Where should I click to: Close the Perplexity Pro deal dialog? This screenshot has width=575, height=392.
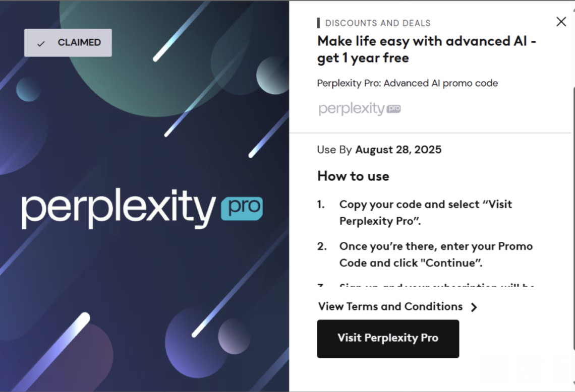point(561,22)
